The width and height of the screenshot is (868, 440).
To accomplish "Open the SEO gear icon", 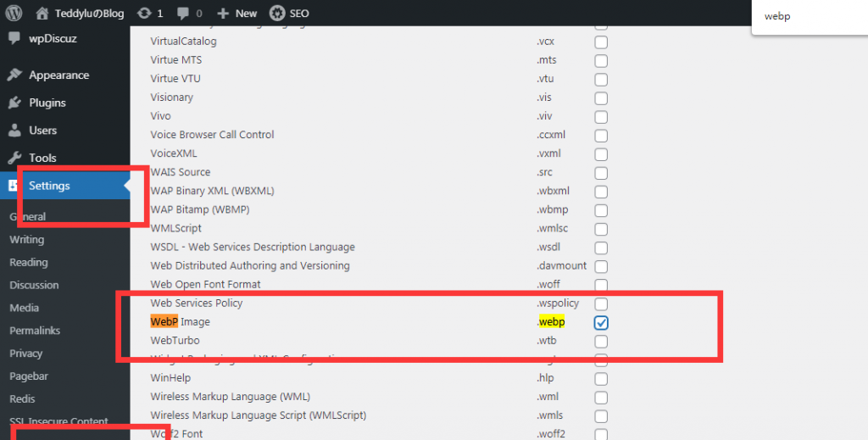I will (x=277, y=13).
